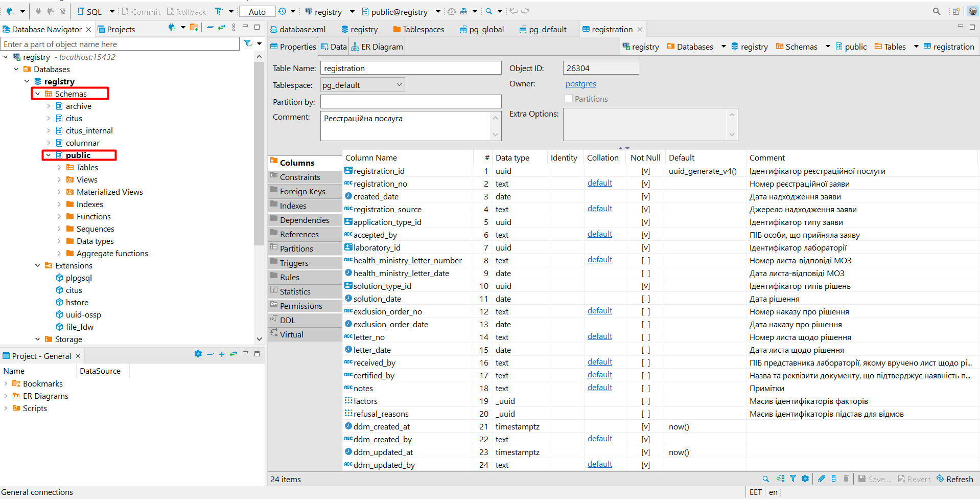Click the Schemas breadcrumb item
The image size is (980, 499).
pyautogui.click(x=797, y=47)
